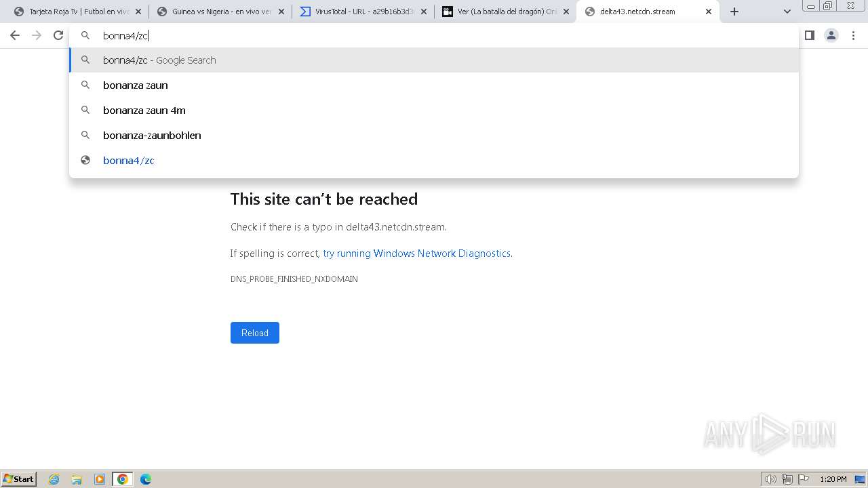This screenshot has width=868, height=488.
Task: Select the 'bonna4/zc - Google Search' suggestion
Action: pos(434,60)
